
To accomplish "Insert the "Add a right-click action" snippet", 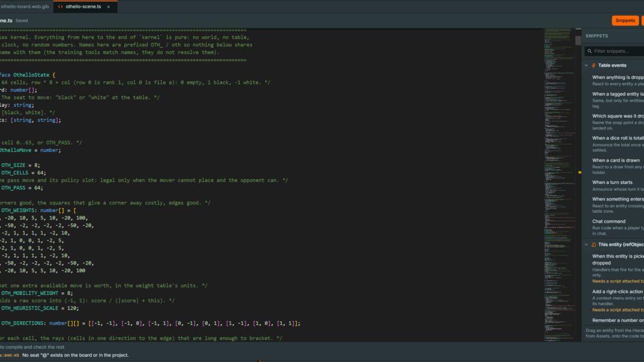I will pyautogui.click(x=618, y=301).
